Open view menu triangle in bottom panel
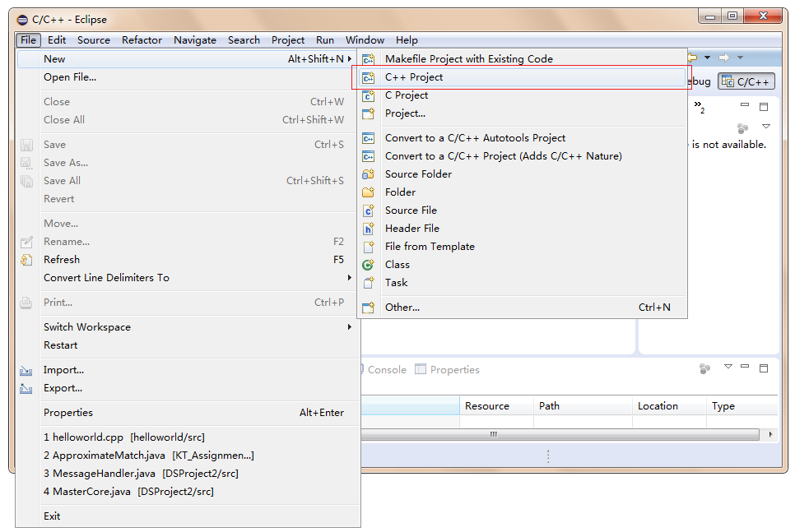This screenshot has height=532, width=795. [728, 367]
